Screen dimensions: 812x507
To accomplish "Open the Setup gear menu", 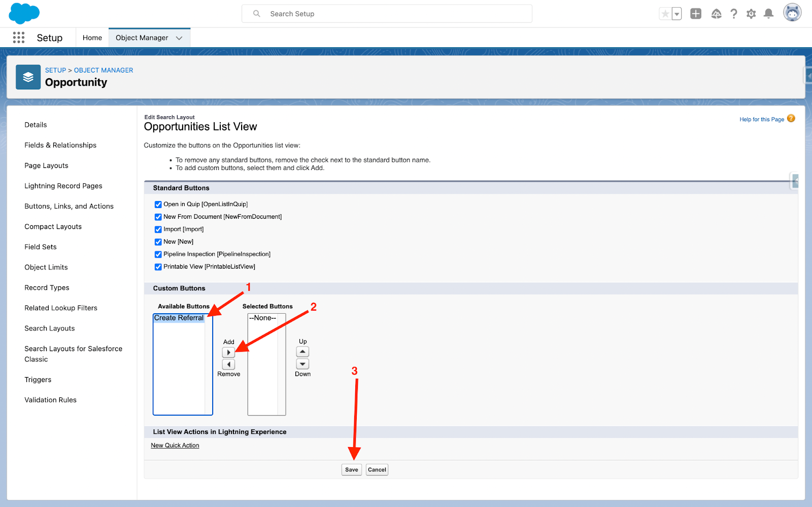I will point(751,14).
